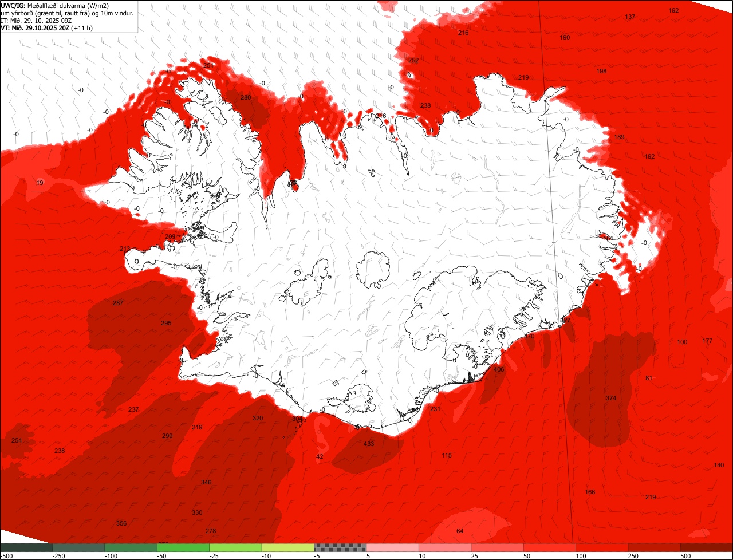The width and height of the screenshot is (733, 560).
Task: Click the legend label '-25'
Action: pos(215,556)
